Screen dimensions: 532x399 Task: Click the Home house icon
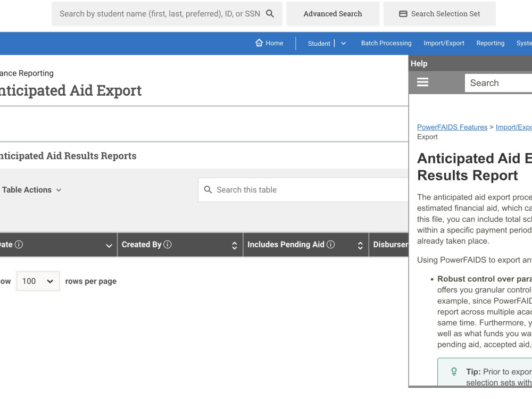[x=259, y=43]
